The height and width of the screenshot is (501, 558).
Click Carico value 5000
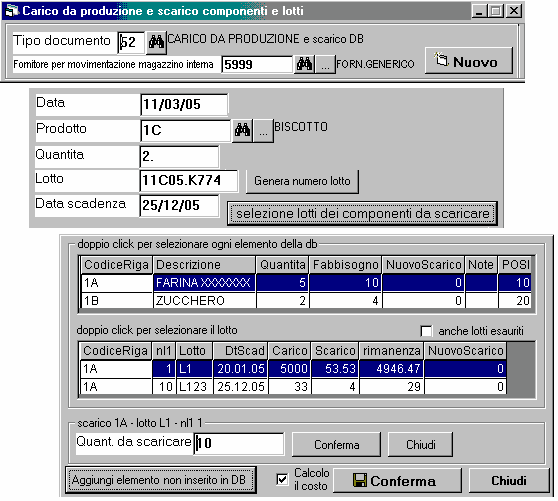(290, 369)
